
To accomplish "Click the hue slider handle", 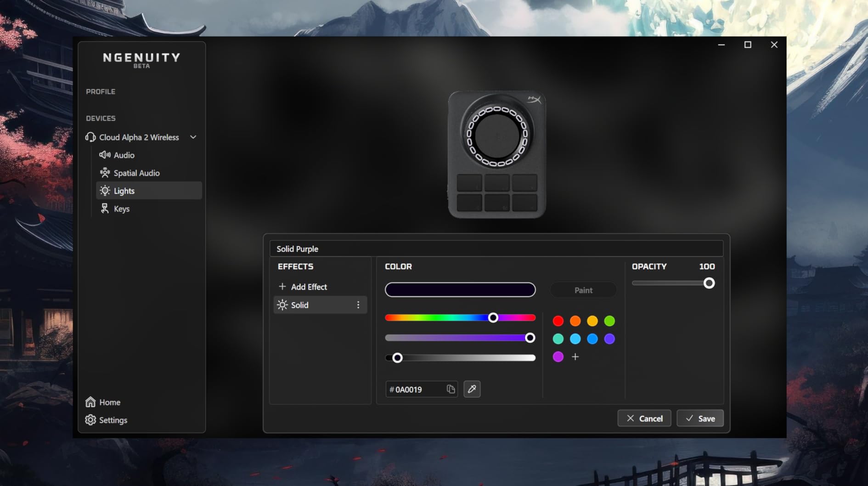I will point(493,317).
